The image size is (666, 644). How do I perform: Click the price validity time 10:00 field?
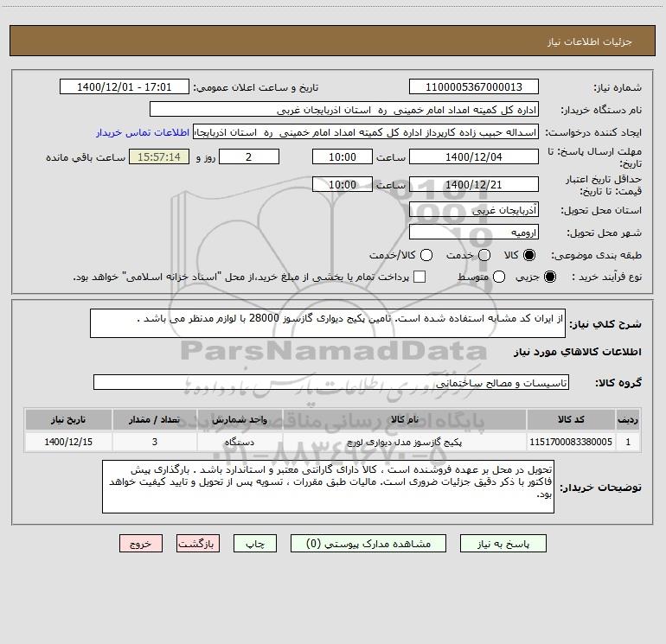tap(343, 185)
